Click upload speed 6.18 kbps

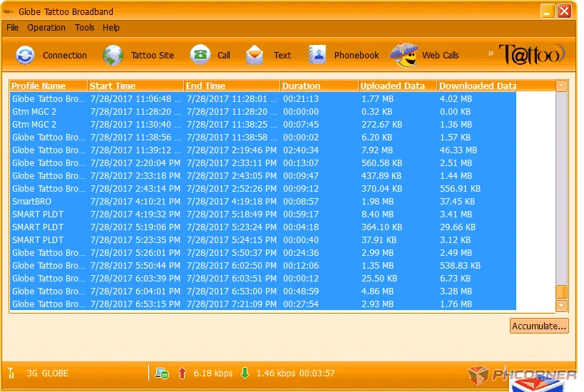[x=213, y=373]
